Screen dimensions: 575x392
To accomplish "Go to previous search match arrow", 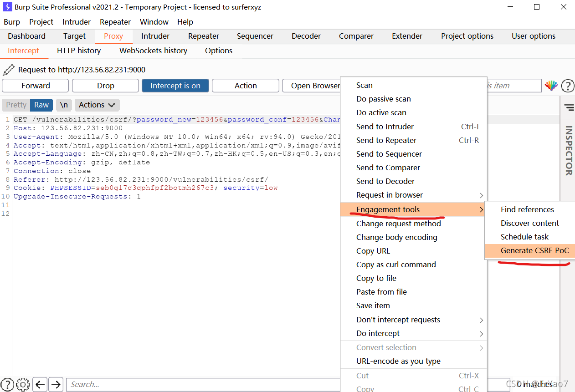I will tap(40, 384).
